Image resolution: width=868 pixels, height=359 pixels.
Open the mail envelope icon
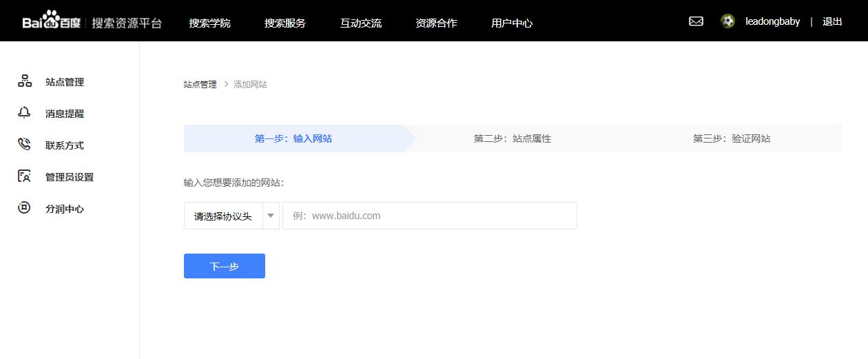(x=696, y=21)
